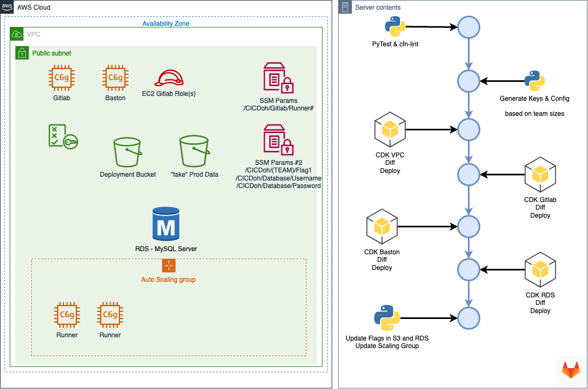Select the "fake" Prod Data bucket icon

[x=194, y=151]
